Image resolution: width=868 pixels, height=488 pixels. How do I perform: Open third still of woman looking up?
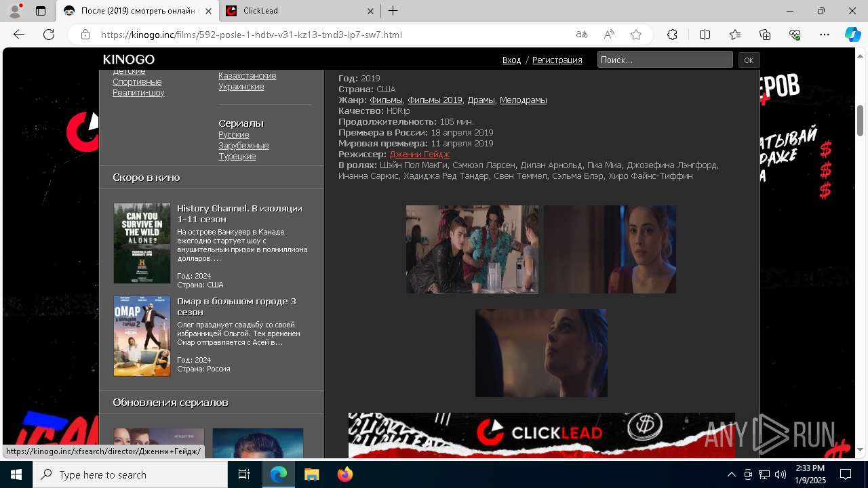pyautogui.click(x=541, y=353)
